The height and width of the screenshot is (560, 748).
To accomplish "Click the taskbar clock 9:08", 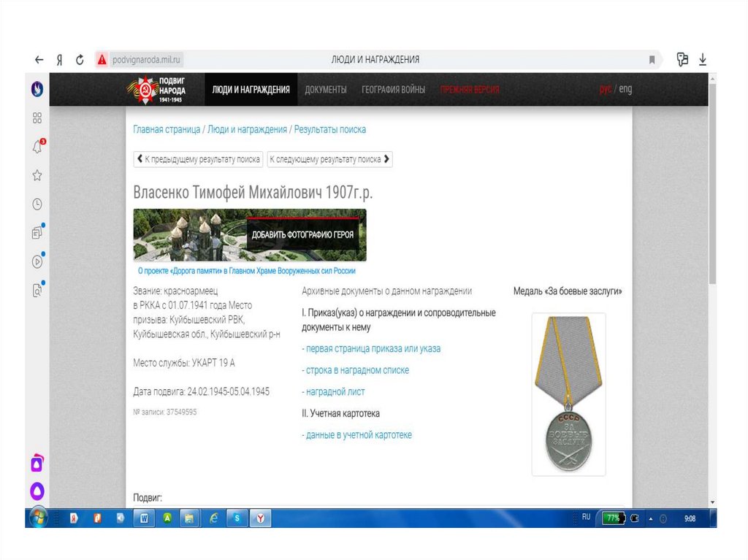I will click(x=690, y=518).
